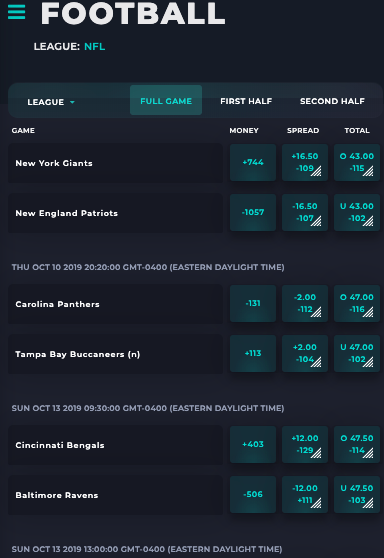Select Giants moneyline +744
The image size is (384, 558).
(x=253, y=162)
